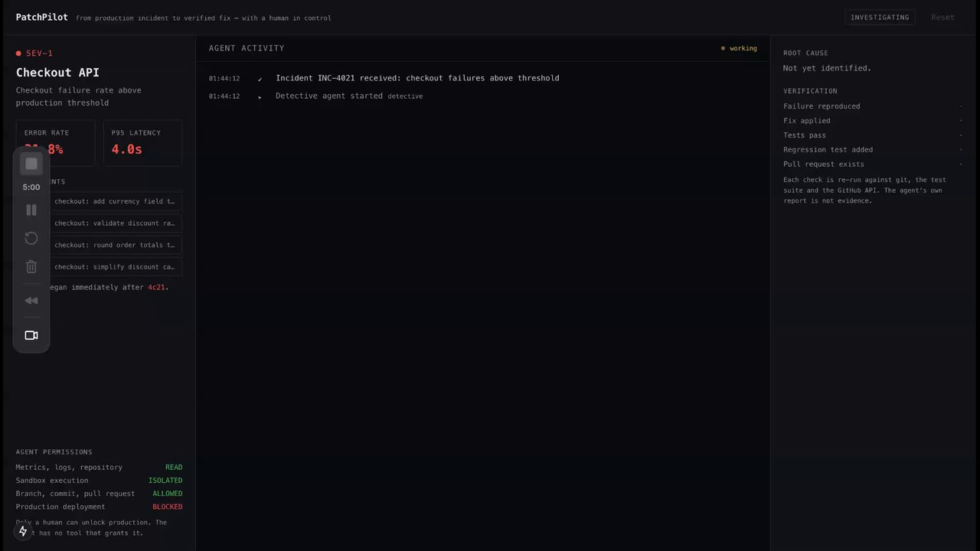
Task: Click the PatchPilot logo title
Action: point(41,17)
